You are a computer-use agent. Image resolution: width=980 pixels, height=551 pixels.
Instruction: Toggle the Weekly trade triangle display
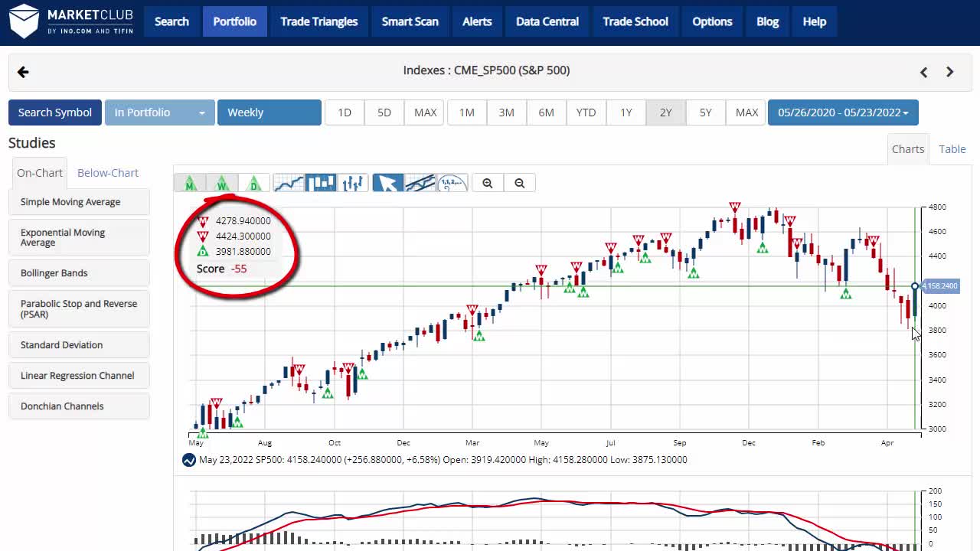point(222,183)
